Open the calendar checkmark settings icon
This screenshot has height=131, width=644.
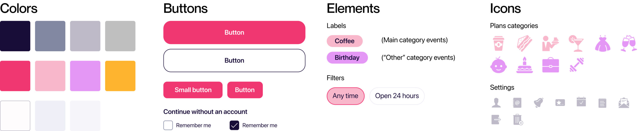tap(581, 102)
